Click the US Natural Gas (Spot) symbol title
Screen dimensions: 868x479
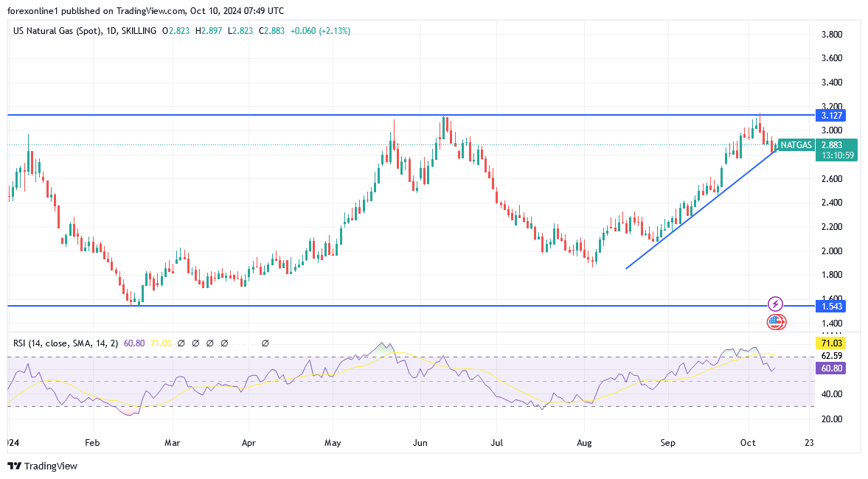pos(58,31)
